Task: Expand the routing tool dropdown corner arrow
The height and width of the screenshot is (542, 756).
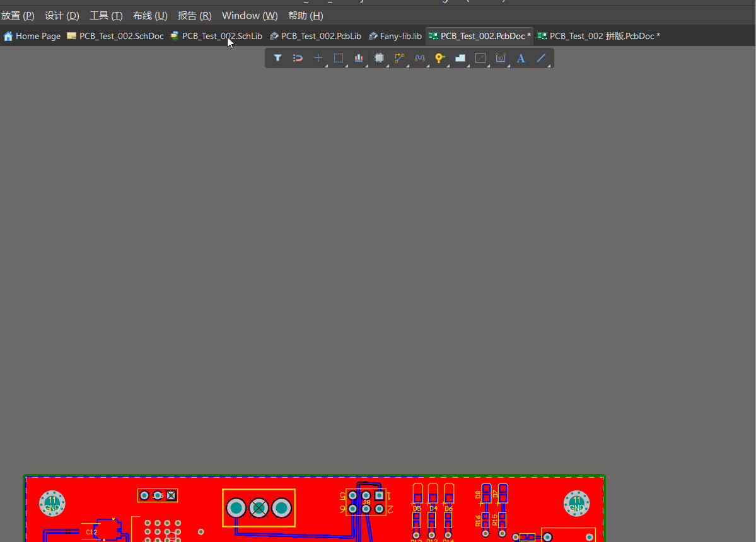Action: click(x=407, y=66)
